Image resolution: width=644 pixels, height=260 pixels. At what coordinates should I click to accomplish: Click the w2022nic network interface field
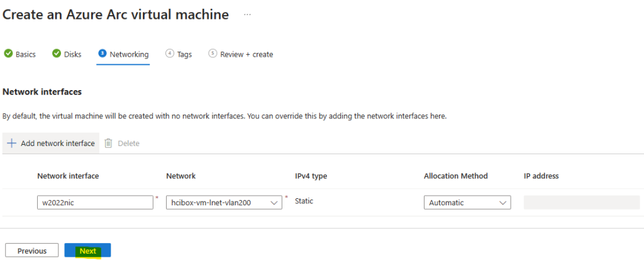coord(95,203)
